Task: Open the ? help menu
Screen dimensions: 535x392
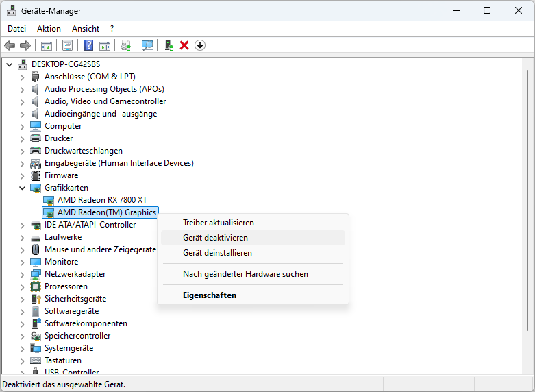Action: coord(112,29)
